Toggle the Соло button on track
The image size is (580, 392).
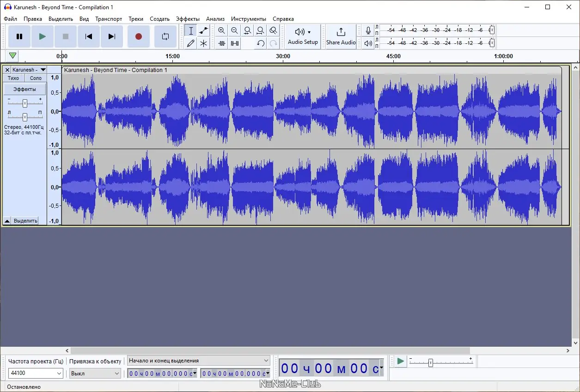[x=36, y=78]
